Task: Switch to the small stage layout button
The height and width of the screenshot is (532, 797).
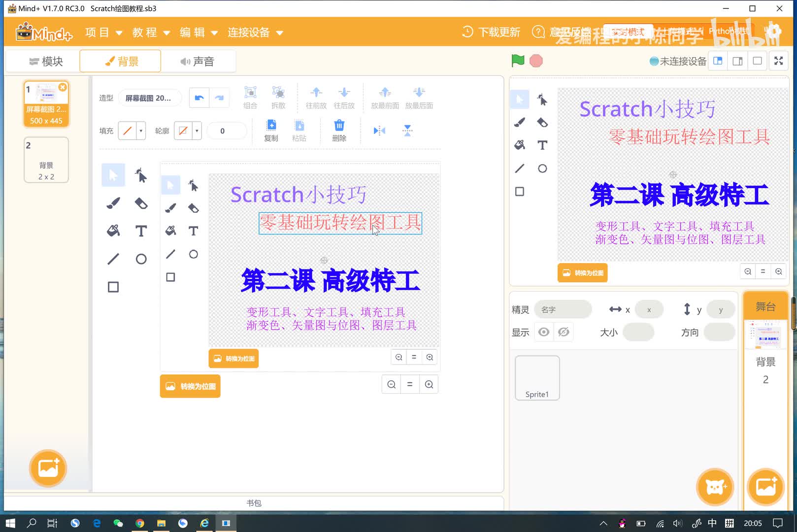Action: (x=718, y=61)
